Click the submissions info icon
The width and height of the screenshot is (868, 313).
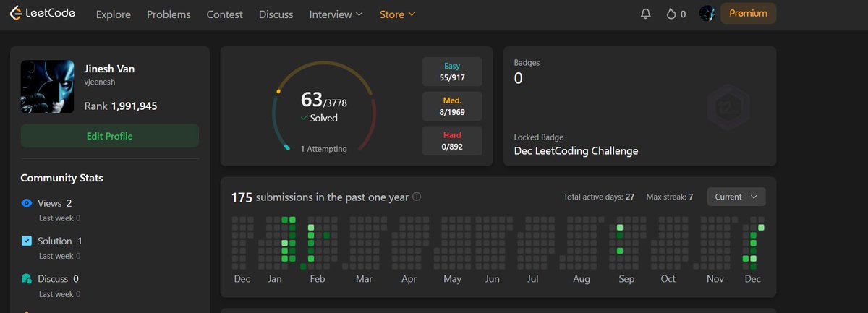point(417,197)
